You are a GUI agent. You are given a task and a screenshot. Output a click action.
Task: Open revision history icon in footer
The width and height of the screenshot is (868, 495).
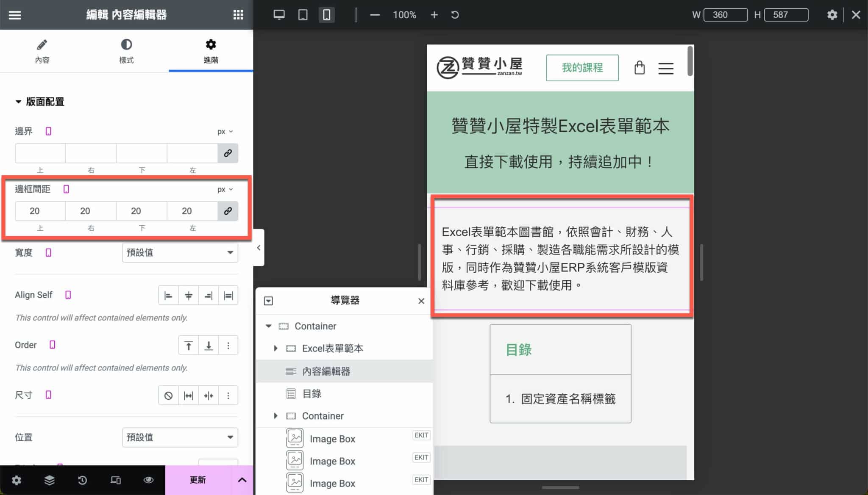pyautogui.click(x=82, y=480)
